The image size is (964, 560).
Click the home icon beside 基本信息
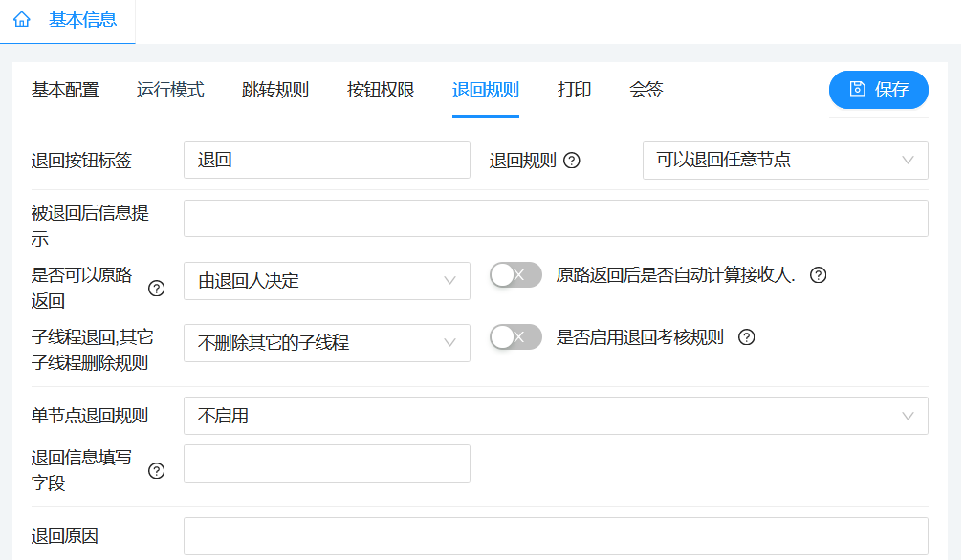(x=21, y=20)
